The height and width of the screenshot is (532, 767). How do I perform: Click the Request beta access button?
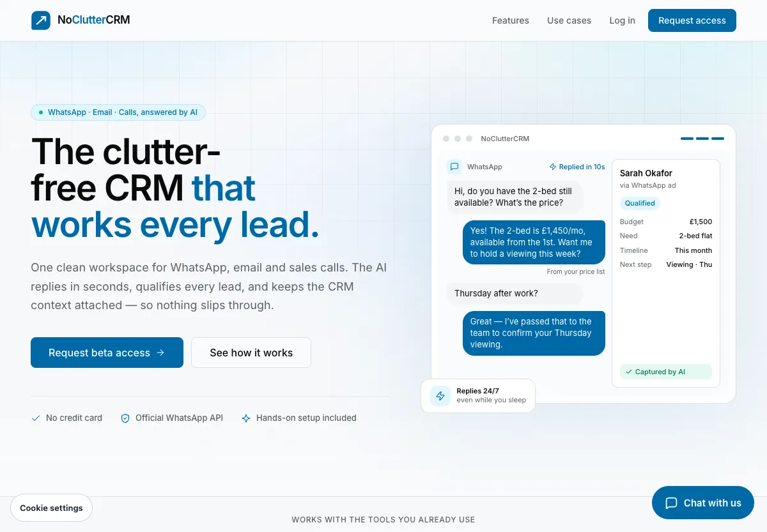[x=107, y=353]
